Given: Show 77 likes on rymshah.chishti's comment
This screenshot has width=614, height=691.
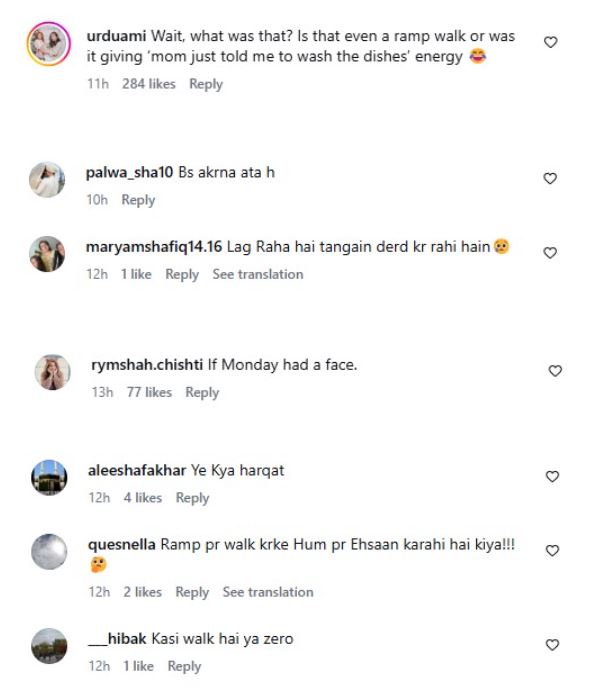Looking at the screenshot, I should [149, 392].
